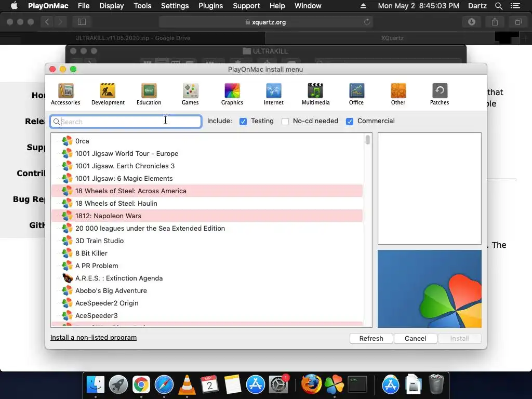Open the Settings menu

pos(175,6)
